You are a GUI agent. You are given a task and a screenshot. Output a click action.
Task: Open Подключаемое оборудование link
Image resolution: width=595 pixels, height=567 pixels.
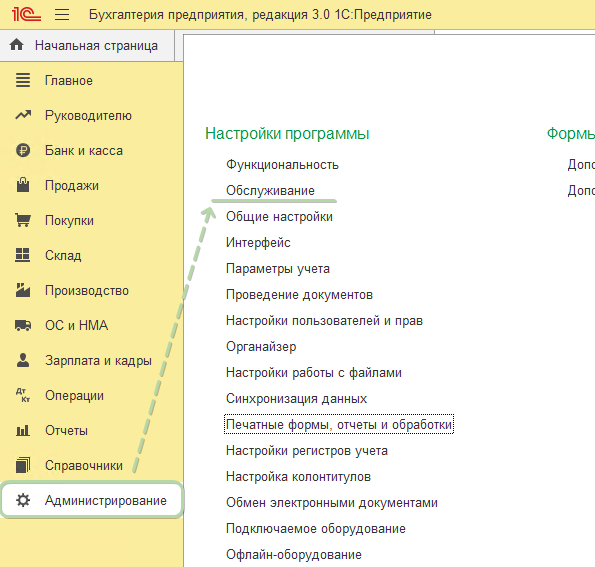tap(316, 529)
